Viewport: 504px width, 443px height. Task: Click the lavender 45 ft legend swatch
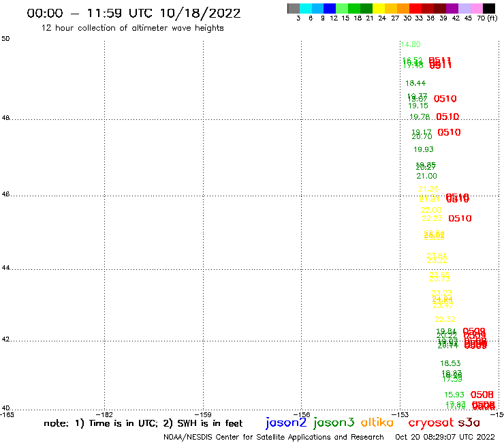(x=464, y=8)
